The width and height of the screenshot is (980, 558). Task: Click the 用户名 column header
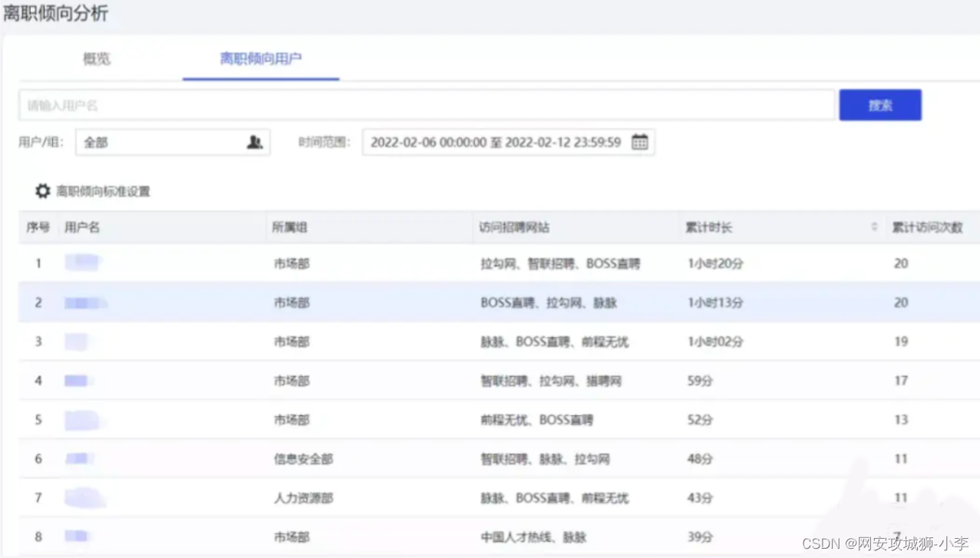(x=82, y=228)
